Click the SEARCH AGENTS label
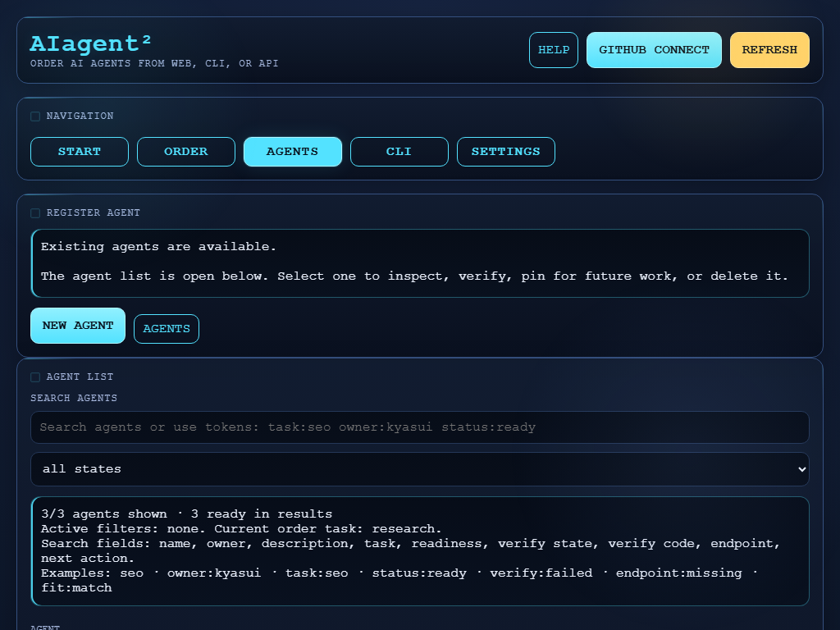840x630 pixels. (x=73, y=398)
